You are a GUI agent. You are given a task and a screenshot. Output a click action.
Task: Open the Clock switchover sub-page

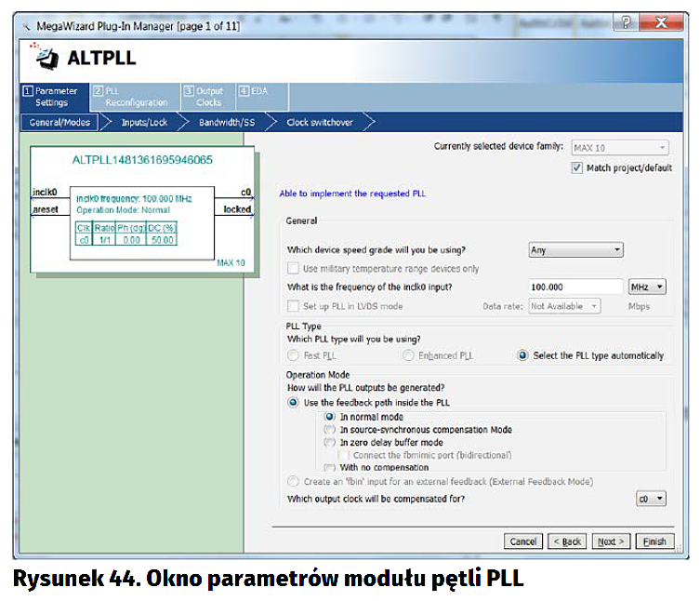319,122
